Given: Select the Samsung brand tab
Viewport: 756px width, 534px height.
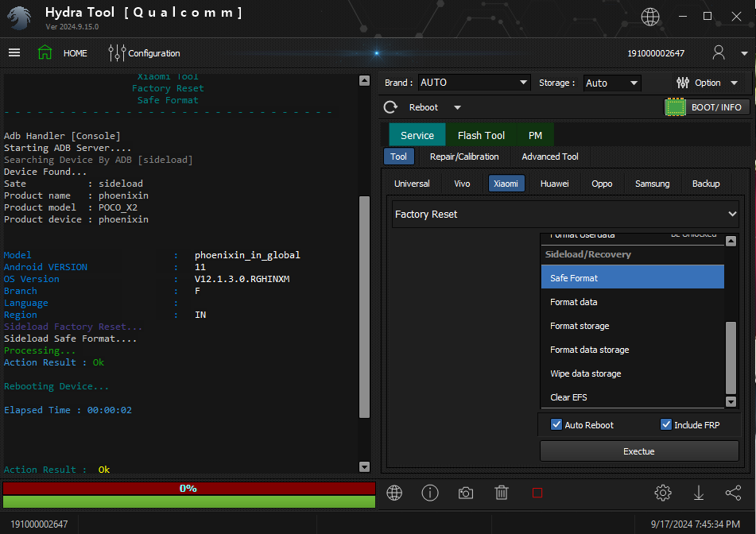Looking at the screenshot, I should (x=653, y=184).
